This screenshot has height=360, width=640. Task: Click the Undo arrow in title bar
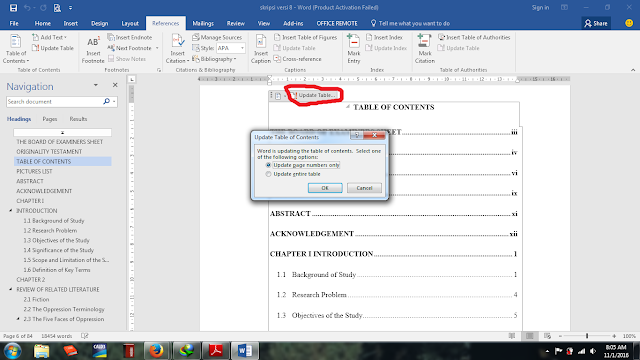(27, 8)
